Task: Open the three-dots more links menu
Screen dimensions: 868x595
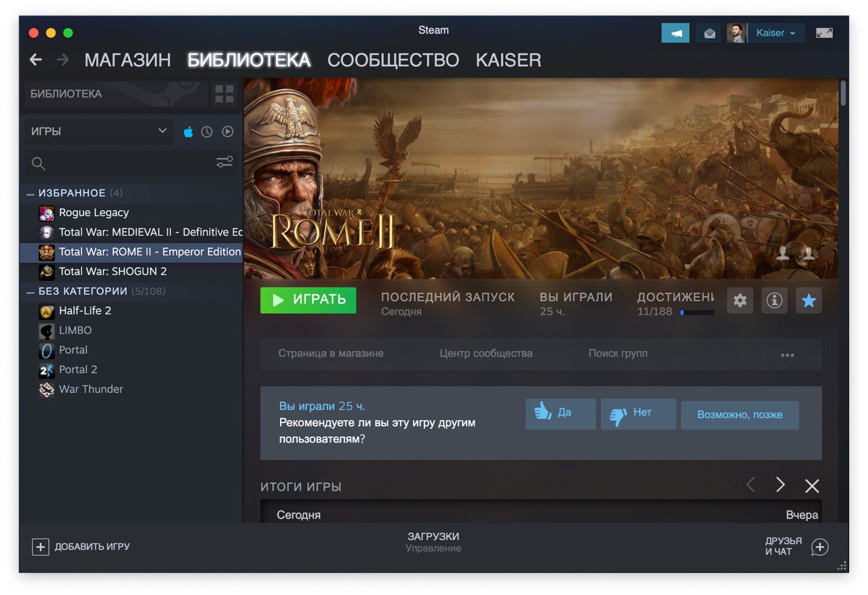Action: (787, 354)
